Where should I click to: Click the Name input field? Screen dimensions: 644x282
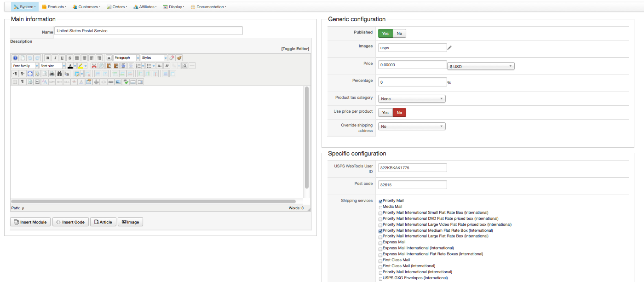point(149,31)
